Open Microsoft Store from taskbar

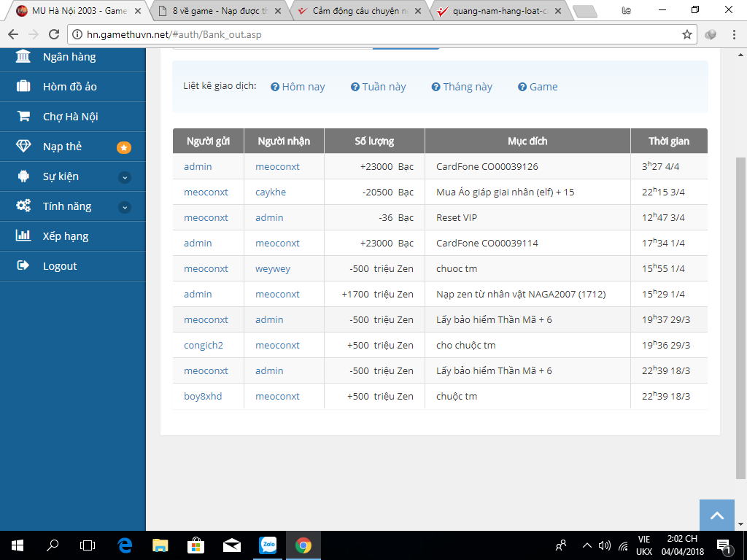tap(196, 545)
